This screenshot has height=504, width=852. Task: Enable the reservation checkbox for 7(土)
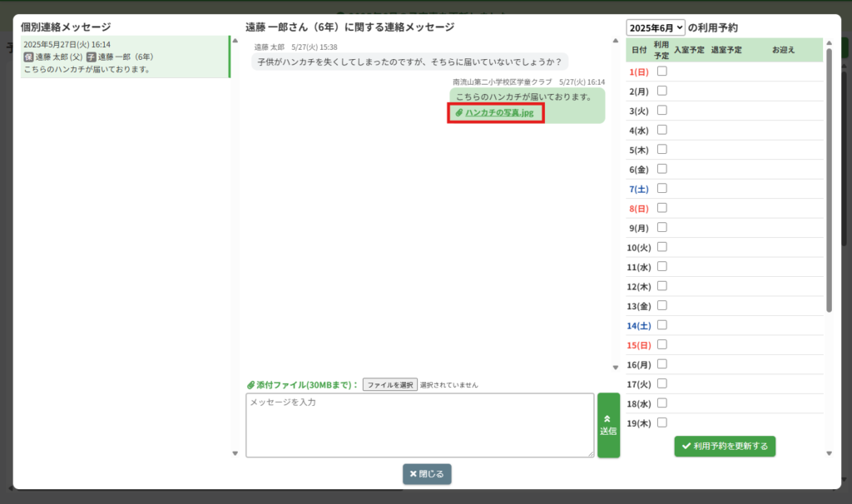662,189
